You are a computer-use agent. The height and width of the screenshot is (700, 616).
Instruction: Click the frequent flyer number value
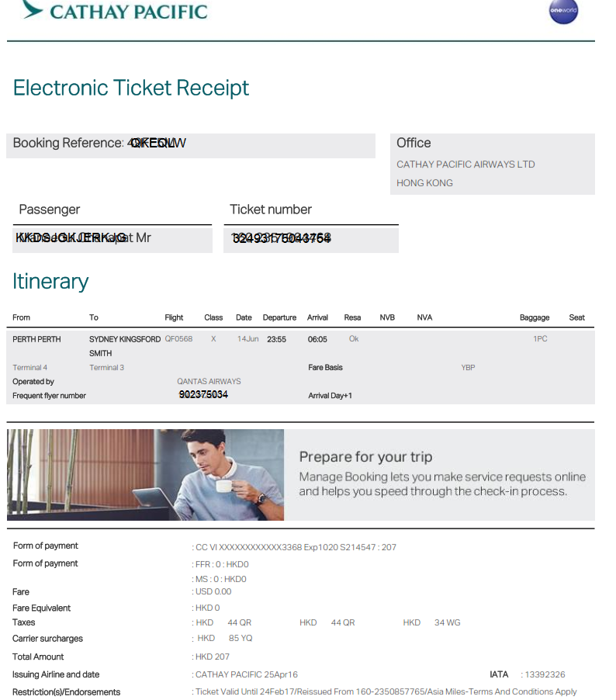coord(203,395)
